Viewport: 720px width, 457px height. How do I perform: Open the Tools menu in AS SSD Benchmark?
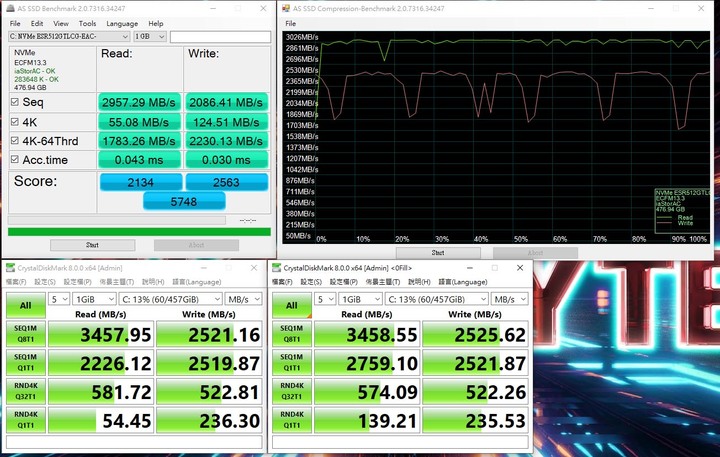click(87, 23)
